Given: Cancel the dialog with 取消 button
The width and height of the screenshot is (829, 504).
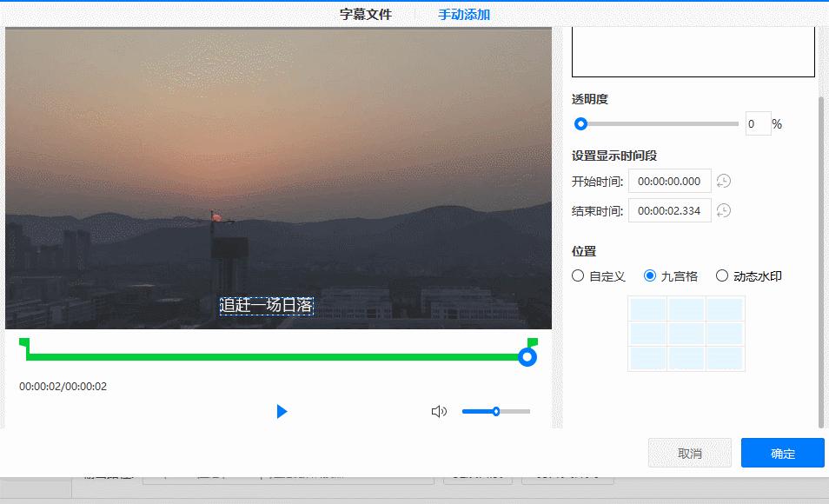Looking at the screenshot, I should coord(689,453).
